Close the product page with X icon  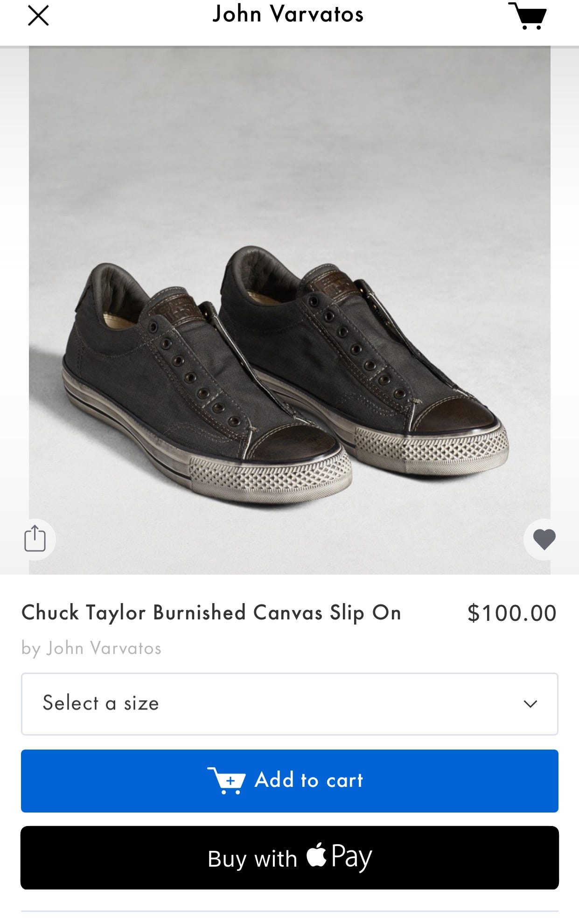38,16
